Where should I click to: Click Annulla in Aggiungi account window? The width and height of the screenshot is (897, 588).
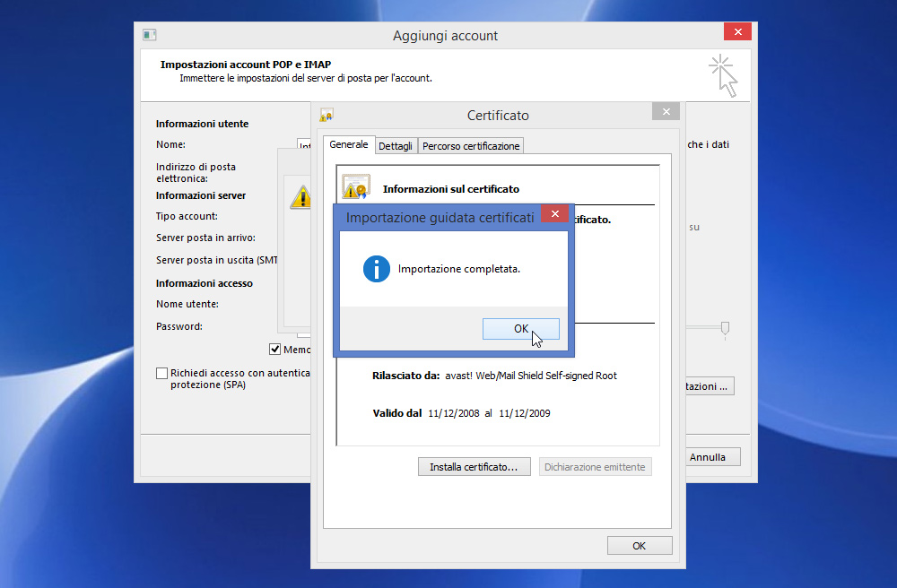pos(713,457)
